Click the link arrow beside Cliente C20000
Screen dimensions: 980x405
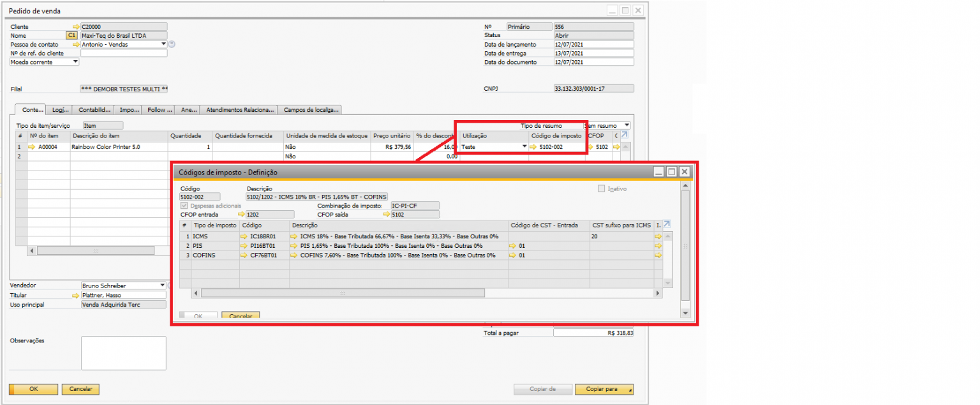(x=77, y=27)
